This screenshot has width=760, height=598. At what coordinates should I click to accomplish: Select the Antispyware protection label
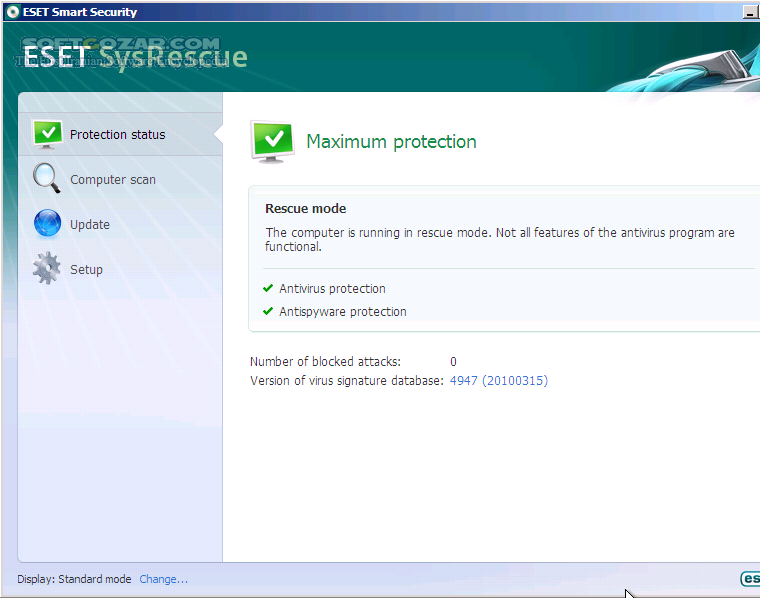(343, 312)
